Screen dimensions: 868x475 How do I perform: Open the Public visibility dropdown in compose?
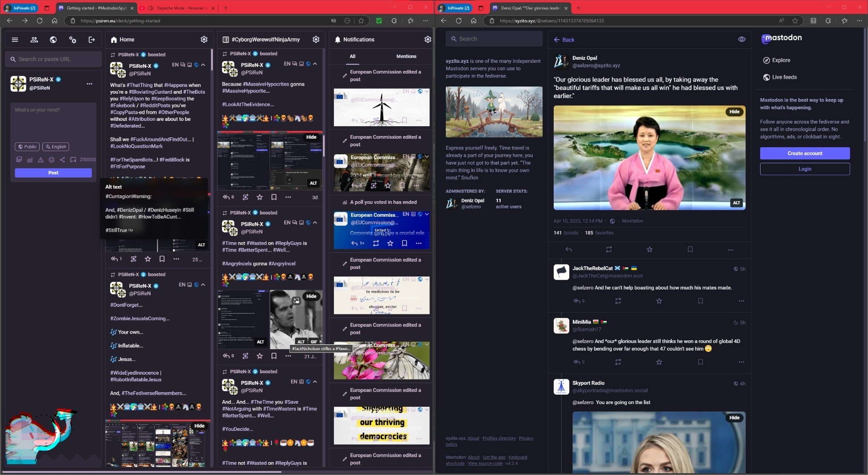[x=28, y=147]
